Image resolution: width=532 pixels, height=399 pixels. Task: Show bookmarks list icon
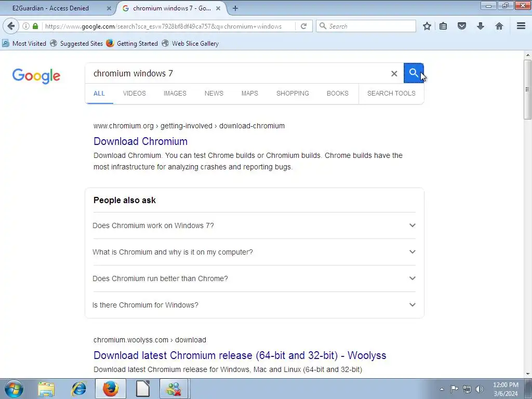point(443,26)
